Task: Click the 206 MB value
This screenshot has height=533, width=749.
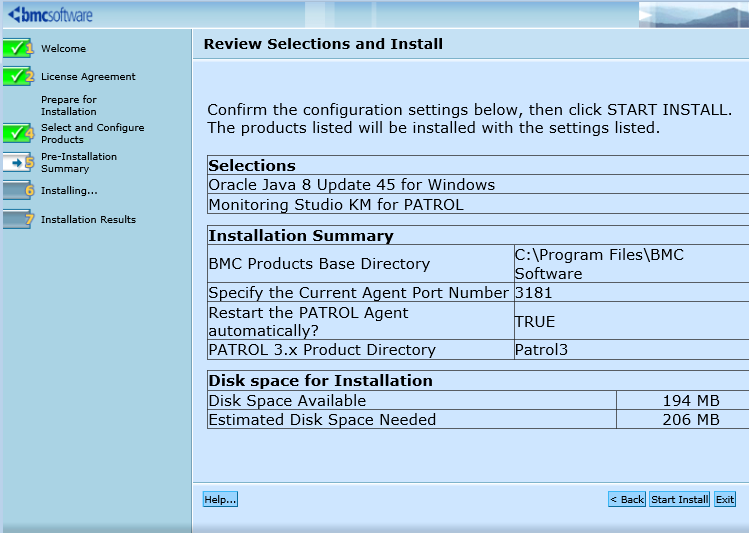Action: 690,419
